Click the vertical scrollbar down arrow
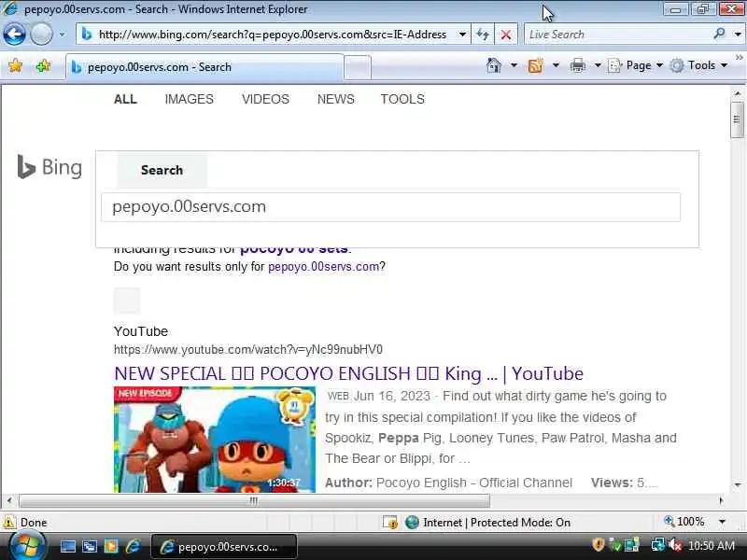 [737, 485]
